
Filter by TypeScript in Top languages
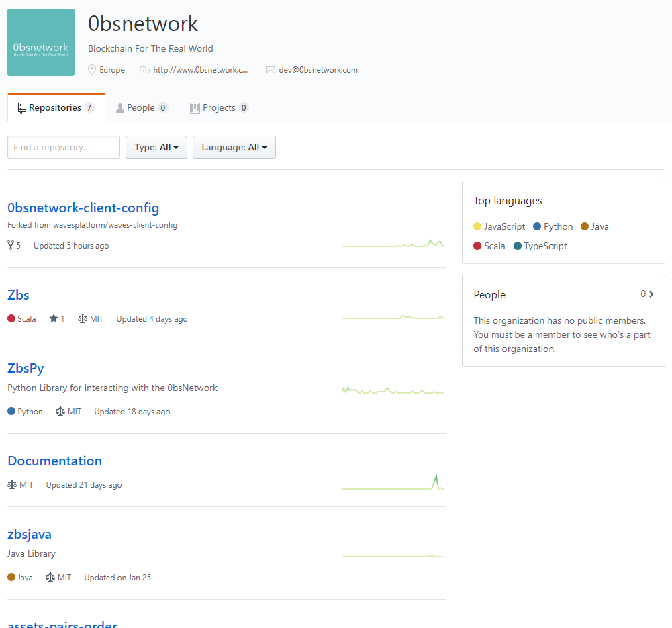[x=540, y=246]
